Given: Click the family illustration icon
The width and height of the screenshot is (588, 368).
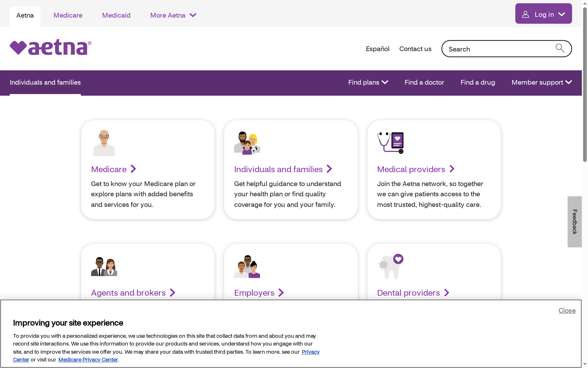Looking at the screenshot, I should click(x=247, y=143).
